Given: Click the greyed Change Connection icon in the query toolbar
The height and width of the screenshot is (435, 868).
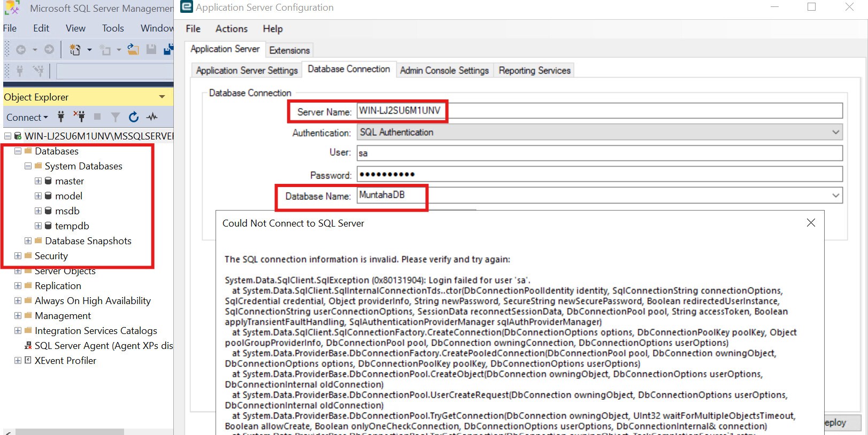Looking at the screenshot, I should coord(39,70).
